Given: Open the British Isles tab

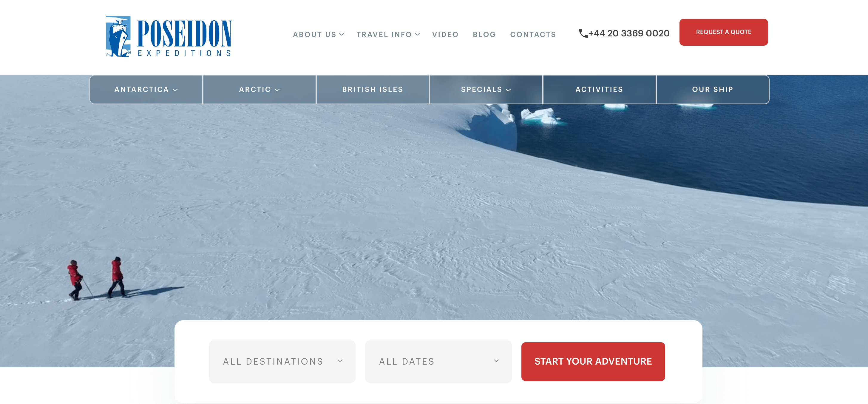Looking at the screenshot, I should (373, 90).
